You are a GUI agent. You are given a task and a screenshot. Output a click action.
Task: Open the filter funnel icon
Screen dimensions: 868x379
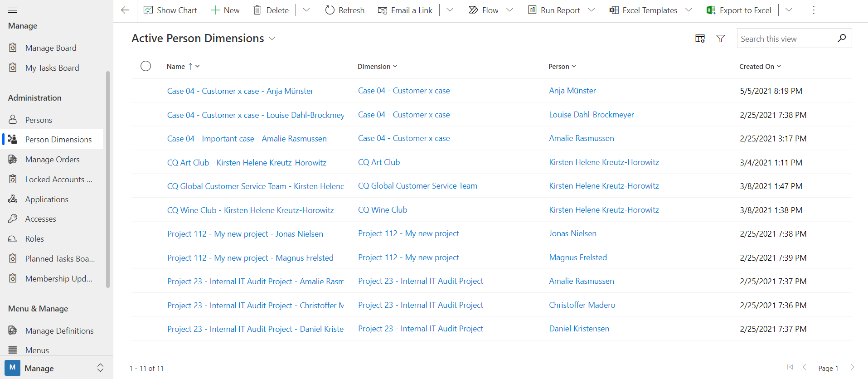point(720,39)
